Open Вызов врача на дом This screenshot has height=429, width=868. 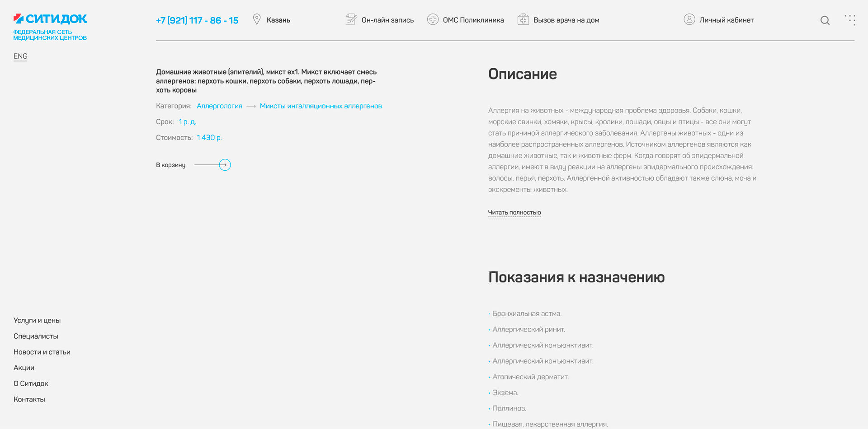pyautogui.click(x=566, y=20)
